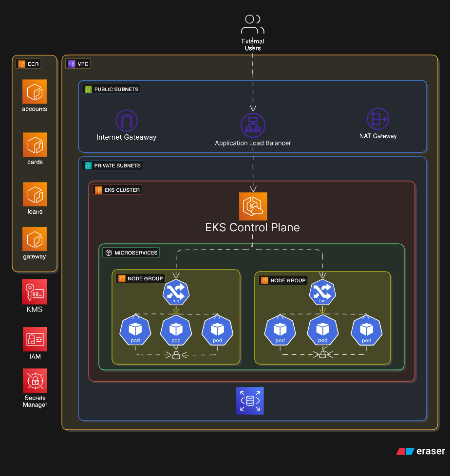Open the eraser logo link
Image resolution: width=450 pixels, height=476 pixels.
click(x=421, y=451)
